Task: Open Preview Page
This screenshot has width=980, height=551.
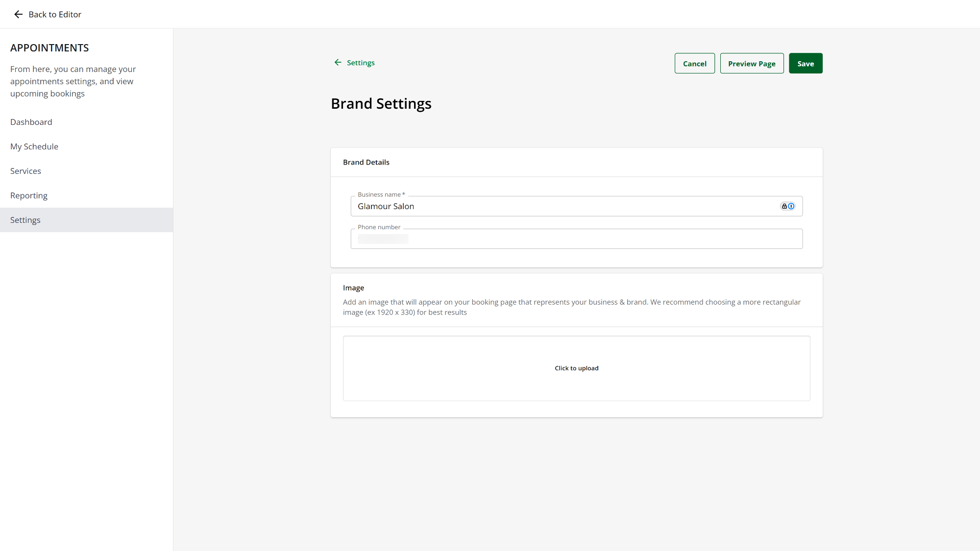Action: (752, 63)
